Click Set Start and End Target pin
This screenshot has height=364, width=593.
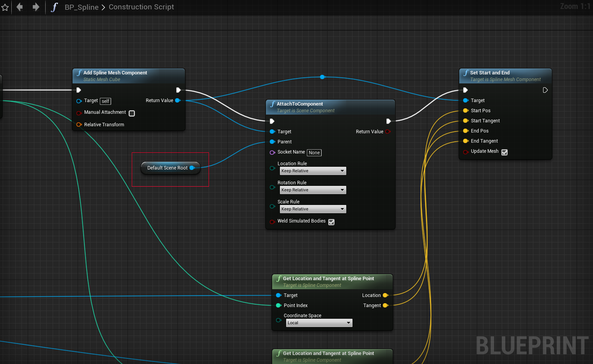tap(466, 101)
